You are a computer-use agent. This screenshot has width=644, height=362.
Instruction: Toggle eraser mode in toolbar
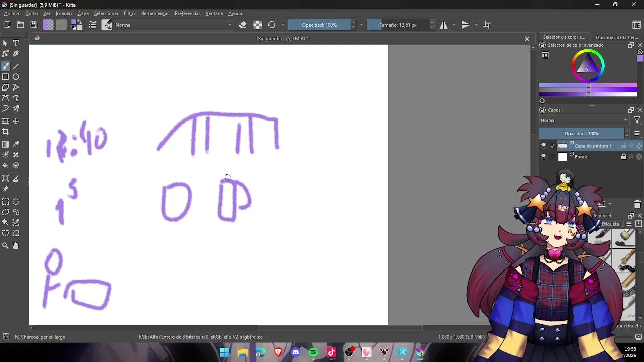pyautogui.click(x=243, y=25)
